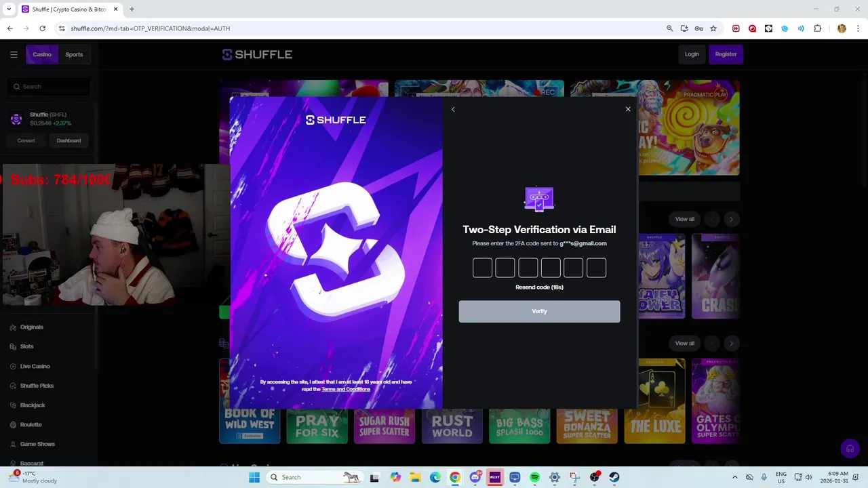Open a new browser tab
The width and height of the screenshot is (868, 488).
(132, 9)
